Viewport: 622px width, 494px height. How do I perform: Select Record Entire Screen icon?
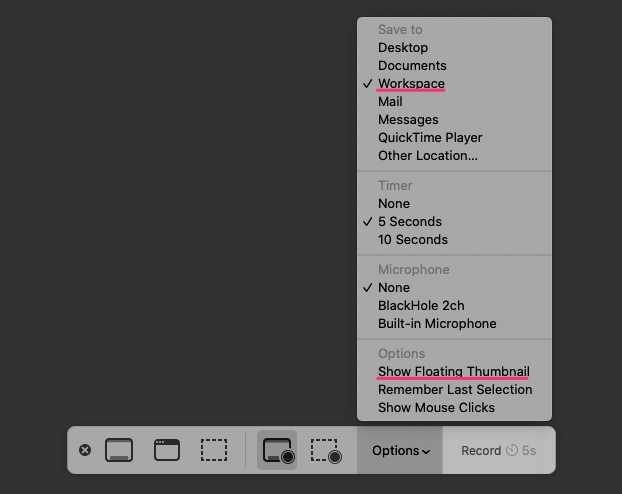[277, 450]
